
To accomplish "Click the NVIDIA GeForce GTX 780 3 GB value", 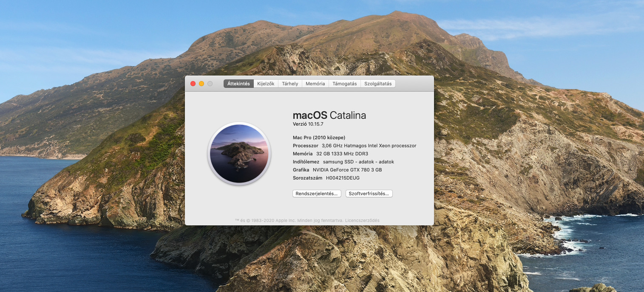I will 347,170.
